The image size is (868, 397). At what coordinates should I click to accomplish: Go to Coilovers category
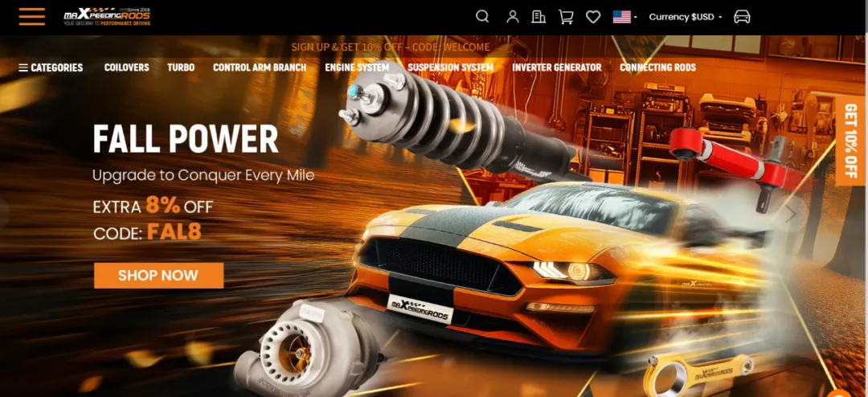pos(126,68)
